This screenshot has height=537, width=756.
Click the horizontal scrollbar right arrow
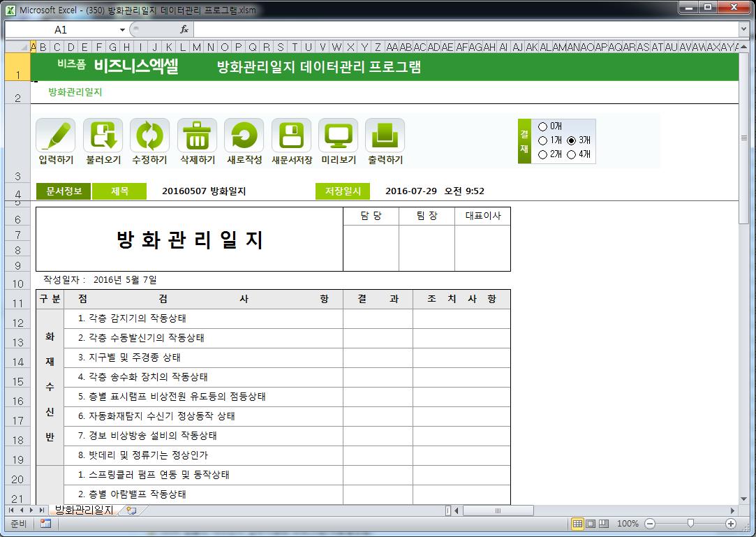point(732,510)
